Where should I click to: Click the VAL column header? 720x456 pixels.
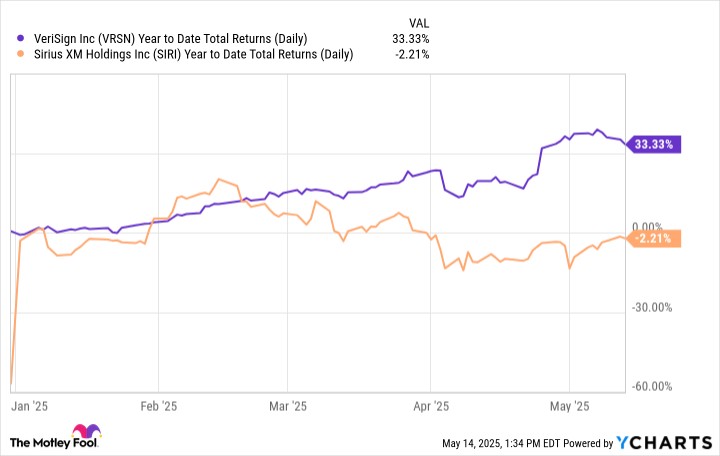421,21
